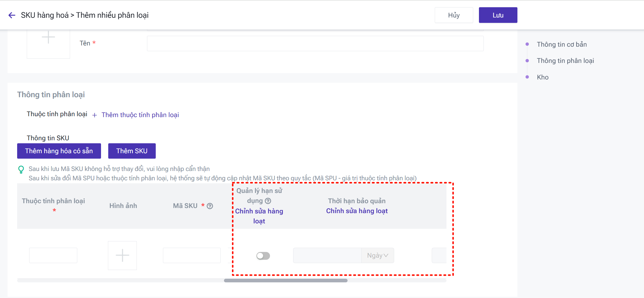Click the horizontal table scrollbar
This screenshot has width=644, height=298.
tap(286, 281)
